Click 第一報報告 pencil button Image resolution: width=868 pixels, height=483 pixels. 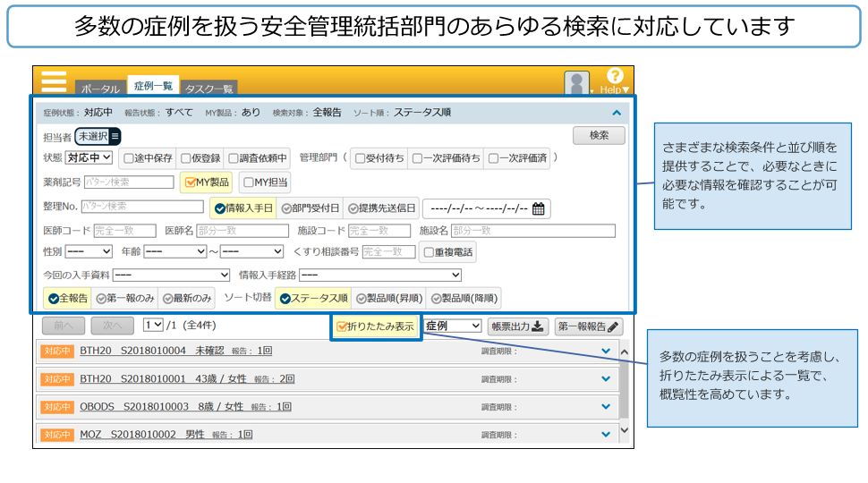coord(588,326)
